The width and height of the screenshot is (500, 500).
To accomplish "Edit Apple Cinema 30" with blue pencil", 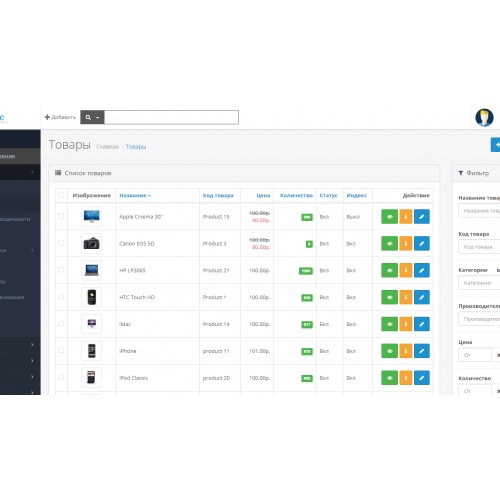I will pos(422,217).
